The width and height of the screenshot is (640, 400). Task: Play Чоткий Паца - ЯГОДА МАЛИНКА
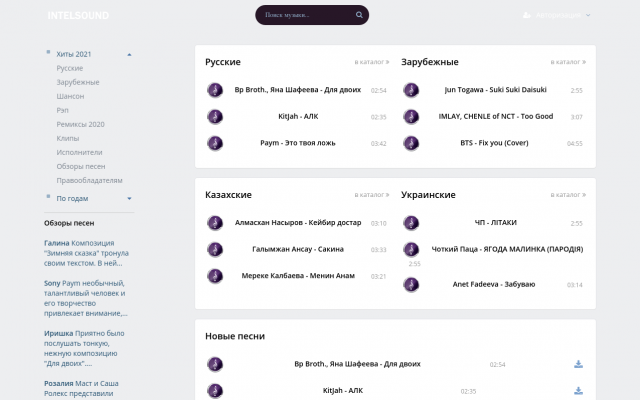tap(411, 249)
